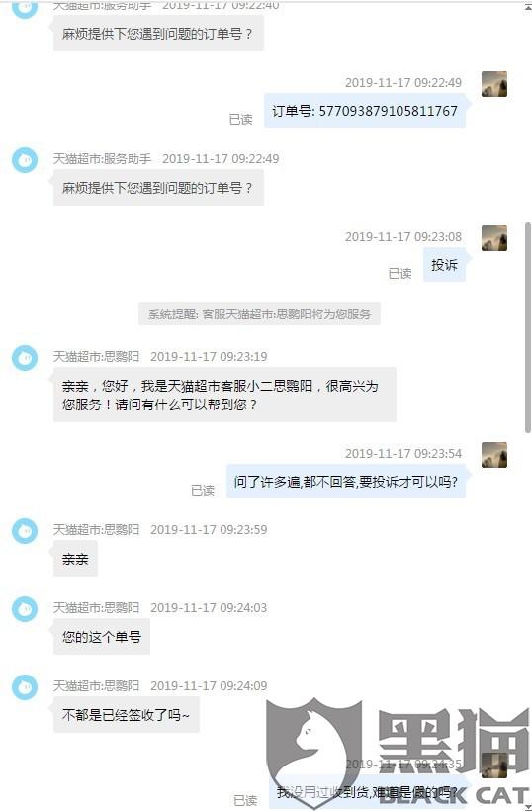The image size is (532, 811).
Task: Click the chat window vertical scrollbar thumb
Action: [x=528, y=327]
